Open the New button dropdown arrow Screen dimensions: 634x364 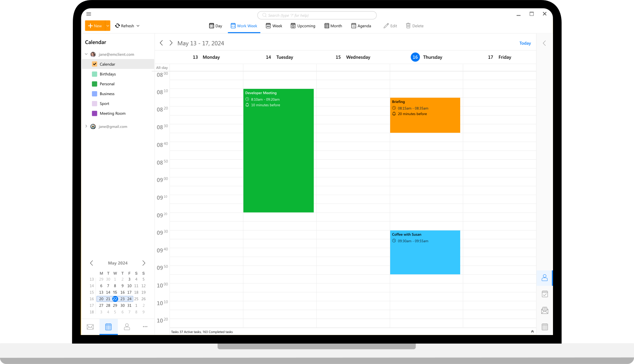coord(108,25)
